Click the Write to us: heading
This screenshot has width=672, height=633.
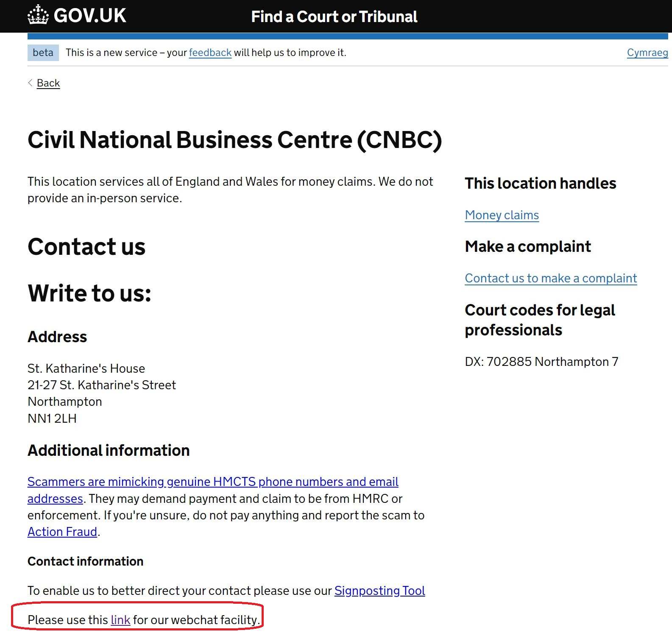89,293
